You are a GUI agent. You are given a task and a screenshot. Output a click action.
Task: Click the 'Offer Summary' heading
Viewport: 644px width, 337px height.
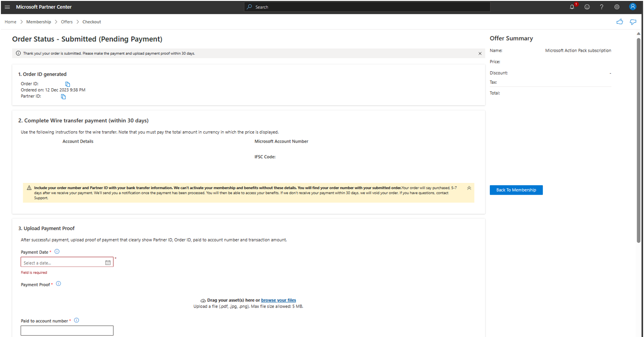coord(511,38)
